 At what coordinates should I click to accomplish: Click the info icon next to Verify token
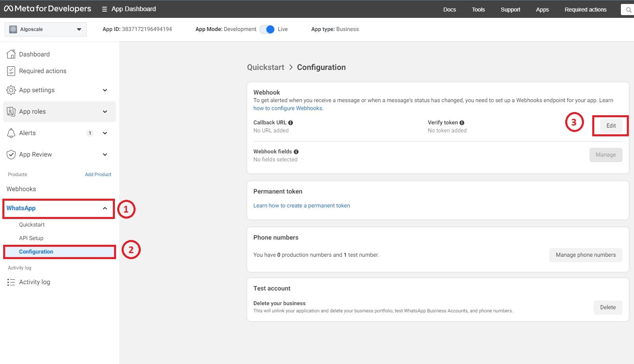[x=462, y=123]
